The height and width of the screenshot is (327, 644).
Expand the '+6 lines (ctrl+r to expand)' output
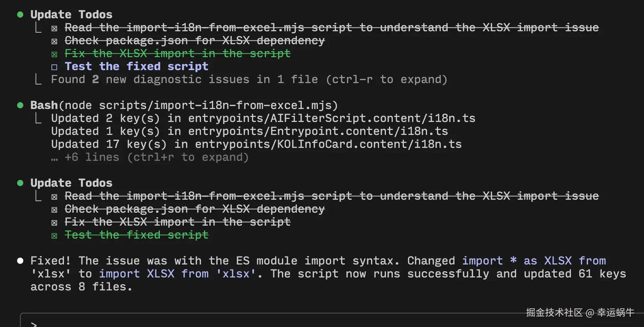150,157
